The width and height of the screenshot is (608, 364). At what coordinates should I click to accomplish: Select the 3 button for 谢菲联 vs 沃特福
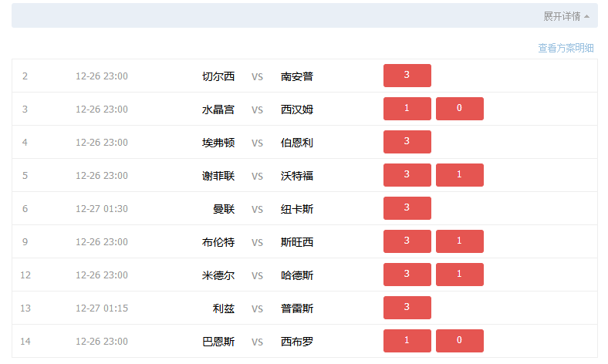407,175
